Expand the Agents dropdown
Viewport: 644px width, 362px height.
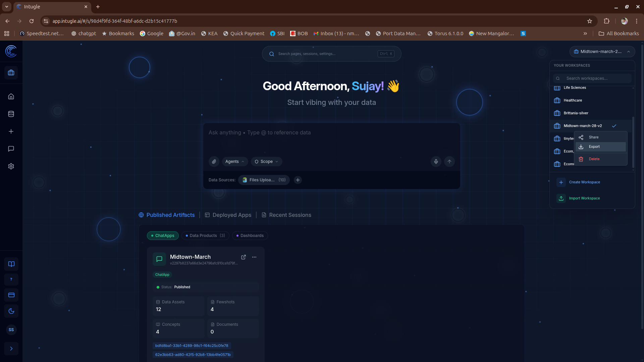tap(235, 162)
